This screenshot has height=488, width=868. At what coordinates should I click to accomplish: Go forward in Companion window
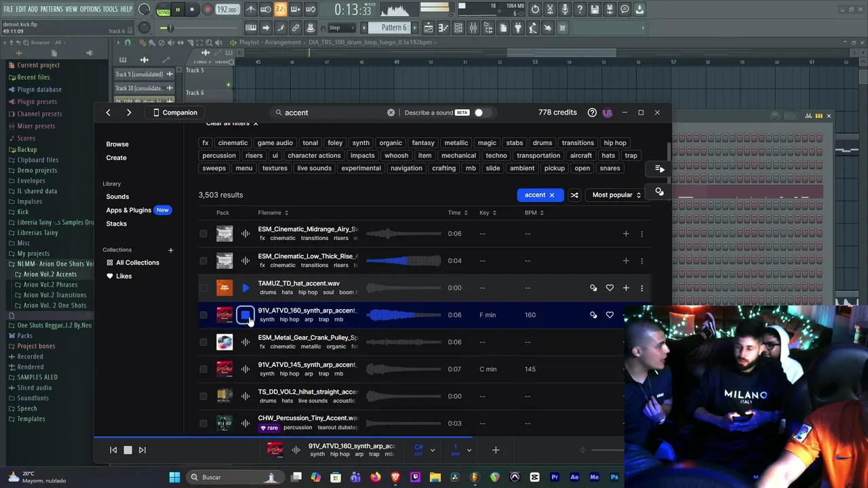(x=129, y=113)
